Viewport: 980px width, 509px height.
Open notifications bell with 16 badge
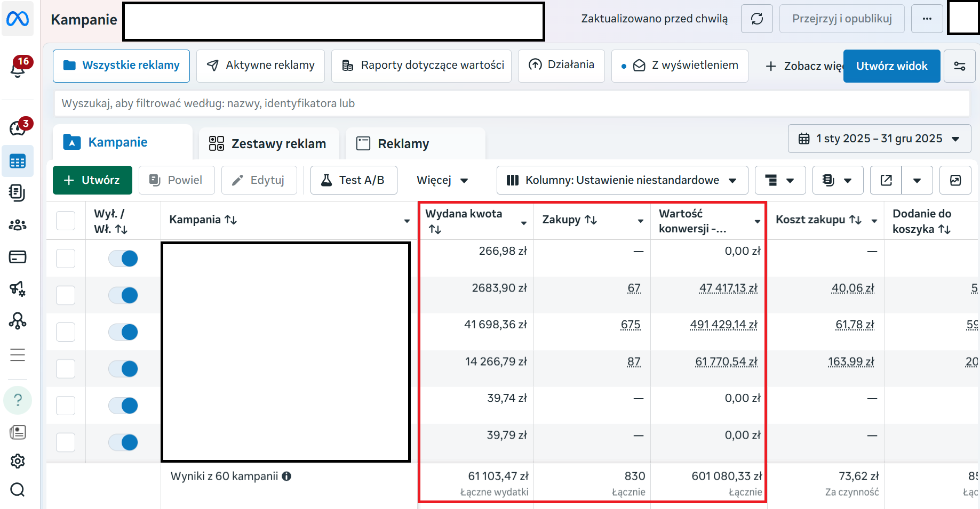coord(18,68)
